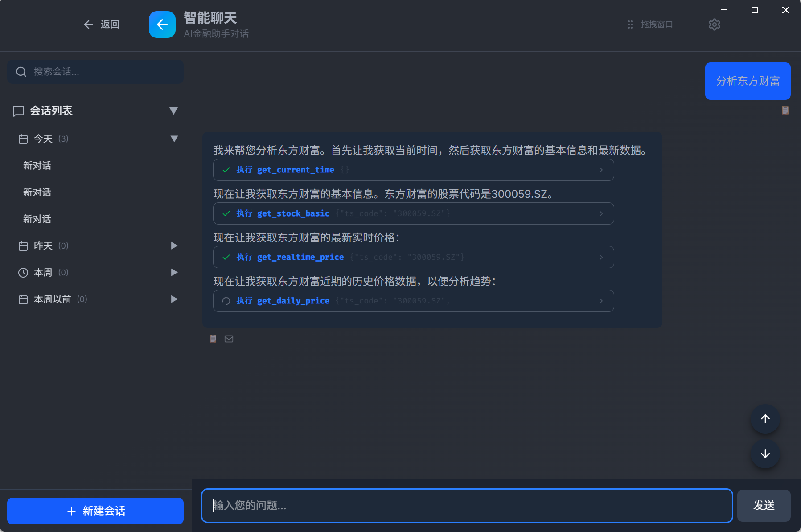Collapse the 今天 conversation group
This screenshot has height=532, width=801.
click(x=174, y=139)
